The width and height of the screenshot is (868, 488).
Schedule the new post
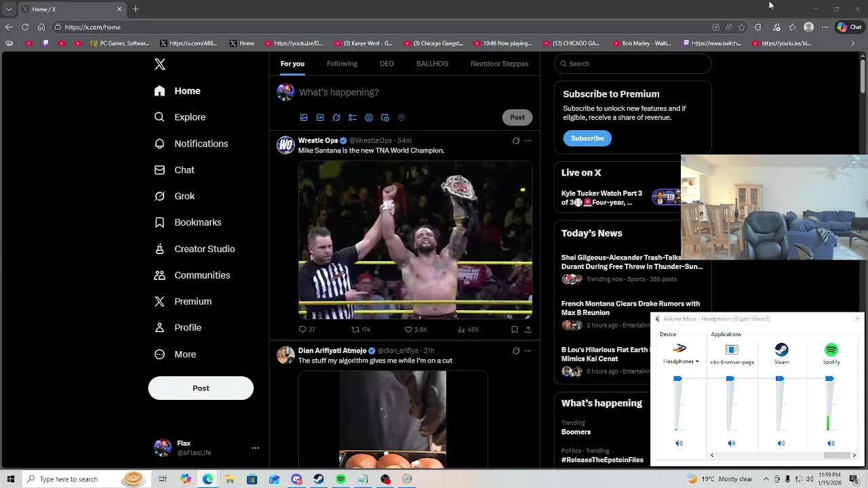385,117
